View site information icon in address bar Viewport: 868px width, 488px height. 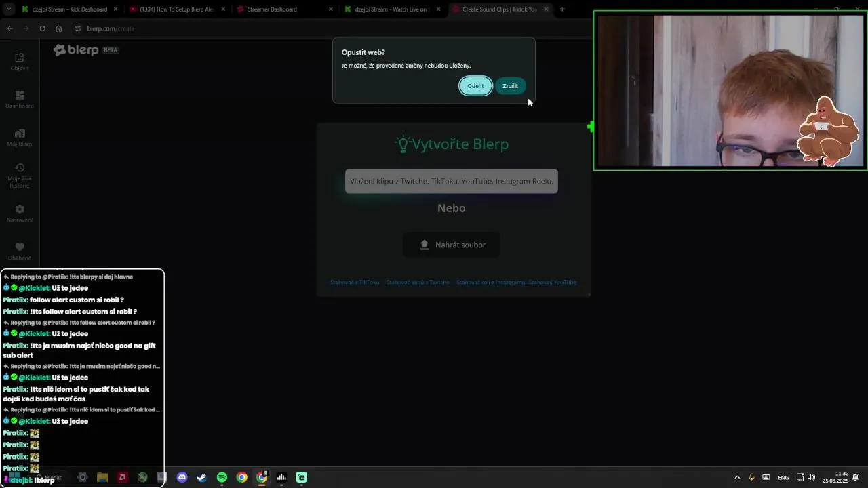pos(79,28)
